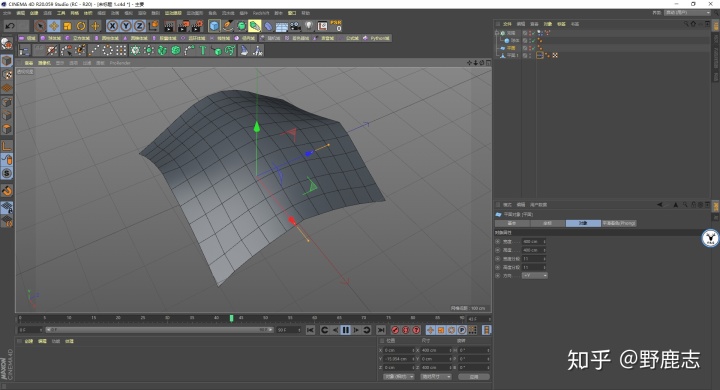Pause the animation playback
Viewport: 720px width, 390px height.
[x=346, y=330]
